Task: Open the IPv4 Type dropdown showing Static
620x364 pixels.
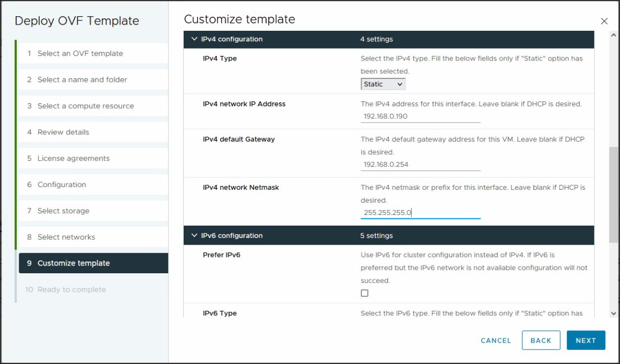Action: pyautogui.click(x=383, y=83)
